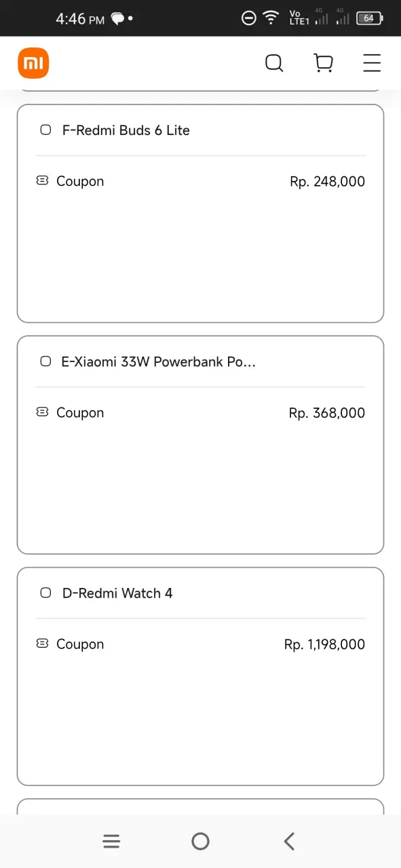Viewport: 401px width, 868px height.
Task: Tap the search magnifier icon
Action: [274, 63]
